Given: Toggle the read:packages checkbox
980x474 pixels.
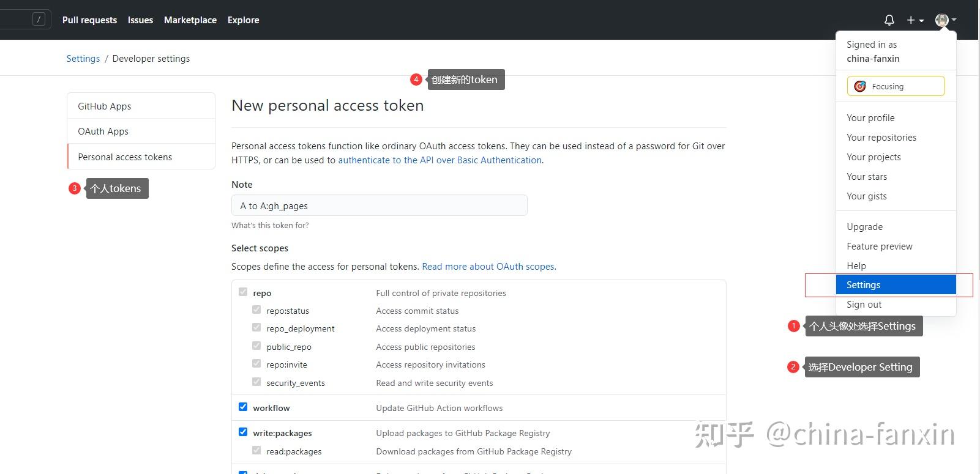Looking at the screenshot, I should [256, 450].
